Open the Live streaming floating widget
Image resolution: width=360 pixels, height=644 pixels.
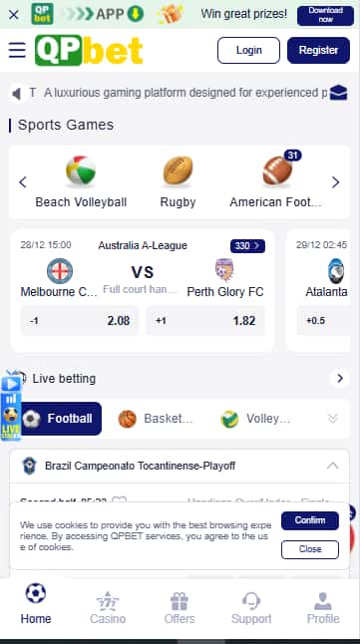click(x=11, y=406)
